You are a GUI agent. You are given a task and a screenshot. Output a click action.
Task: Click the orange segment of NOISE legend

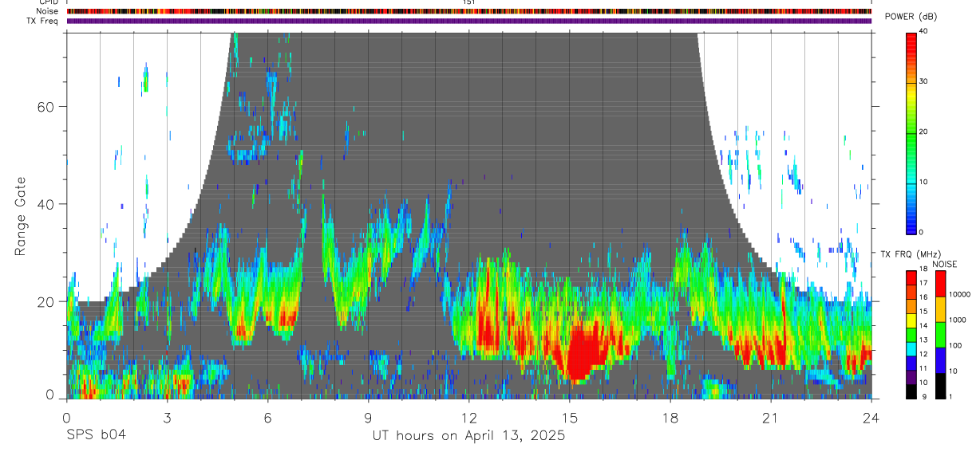(940, 309)
